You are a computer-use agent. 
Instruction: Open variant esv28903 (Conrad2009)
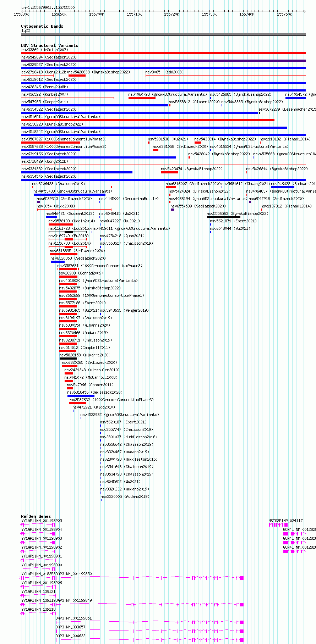[81, 273]
